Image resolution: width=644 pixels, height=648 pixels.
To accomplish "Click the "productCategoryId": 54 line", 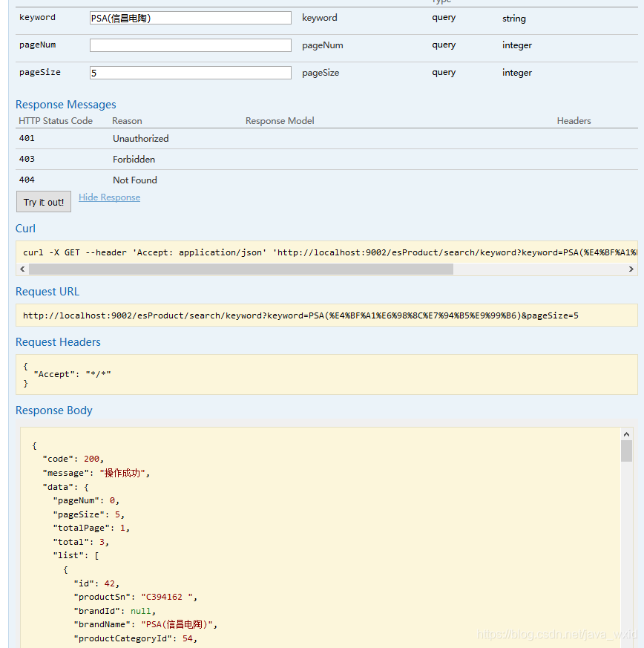I will click(x=136, y=638).
